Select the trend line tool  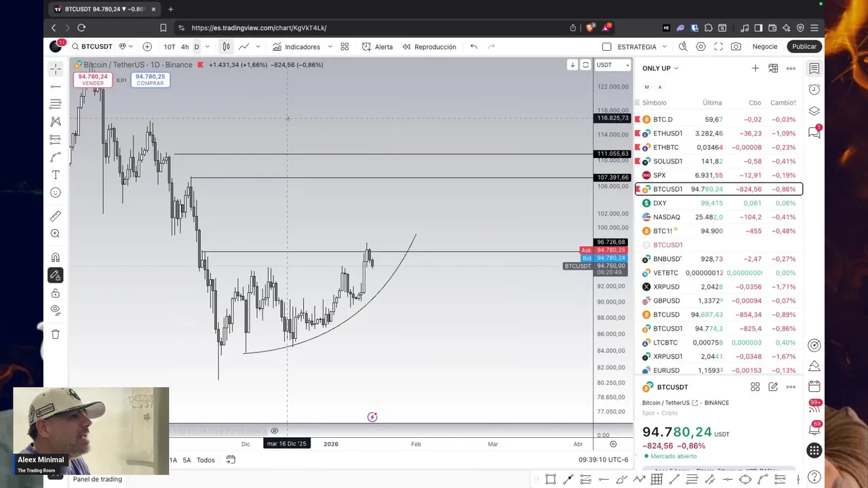[x=56, y=86]
